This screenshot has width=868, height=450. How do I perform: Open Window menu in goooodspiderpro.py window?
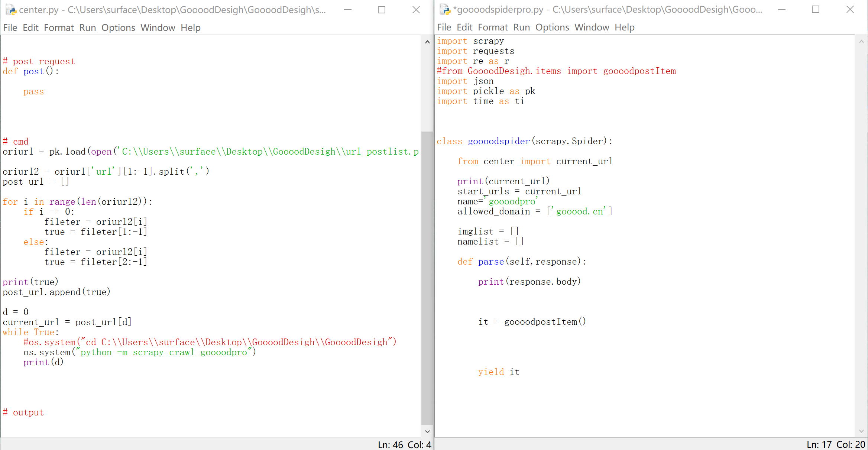point(592,27)
